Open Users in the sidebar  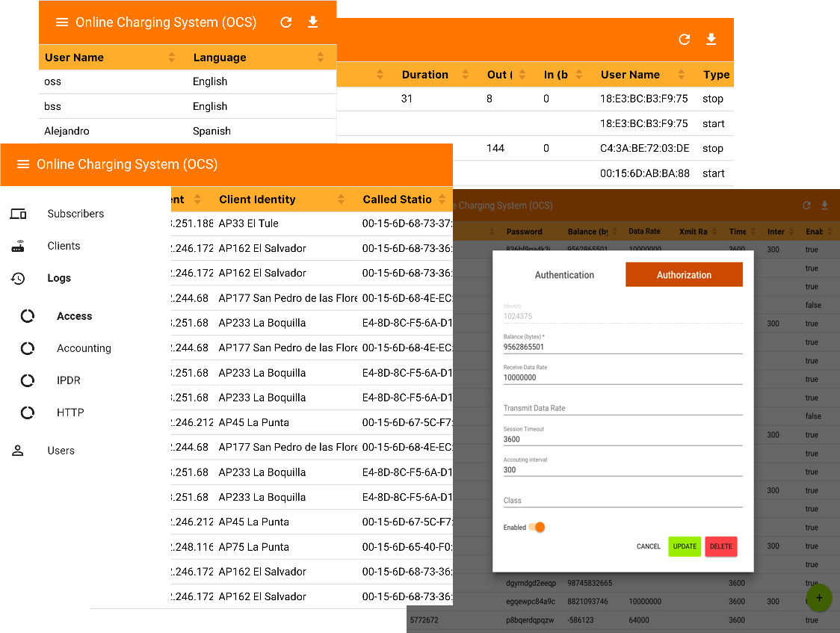(61, 451)
